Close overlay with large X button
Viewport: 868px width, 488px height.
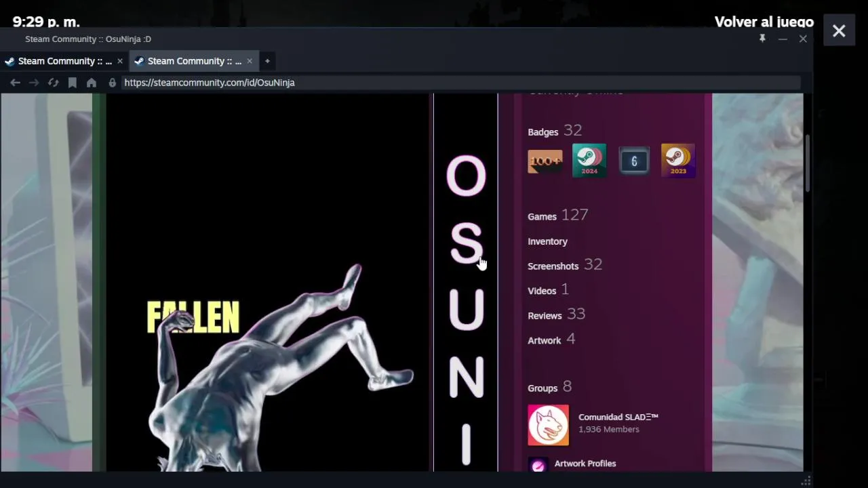click(839, 30)
